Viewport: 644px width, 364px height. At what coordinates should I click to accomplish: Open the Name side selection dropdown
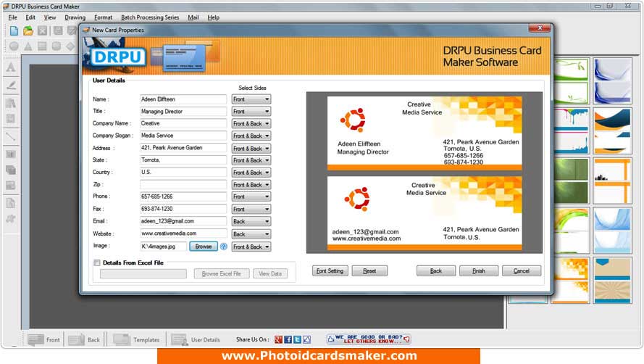(251, 99)
